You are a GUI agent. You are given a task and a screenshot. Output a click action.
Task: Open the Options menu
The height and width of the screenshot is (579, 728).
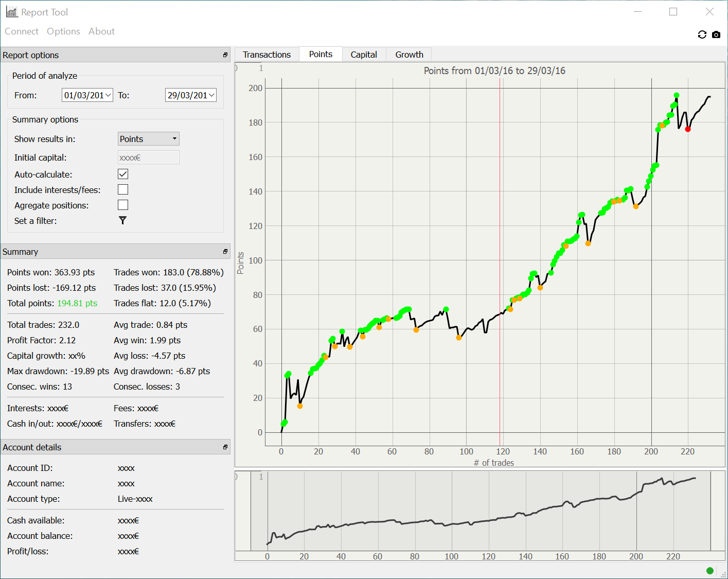pyautogui.click(x=63, y=31)
